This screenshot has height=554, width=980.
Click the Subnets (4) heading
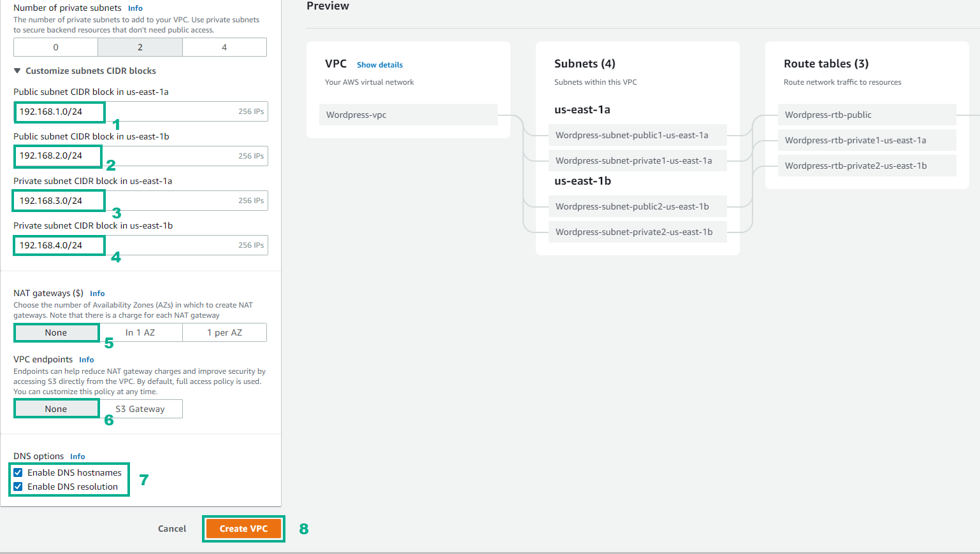[x=585, y=64]
